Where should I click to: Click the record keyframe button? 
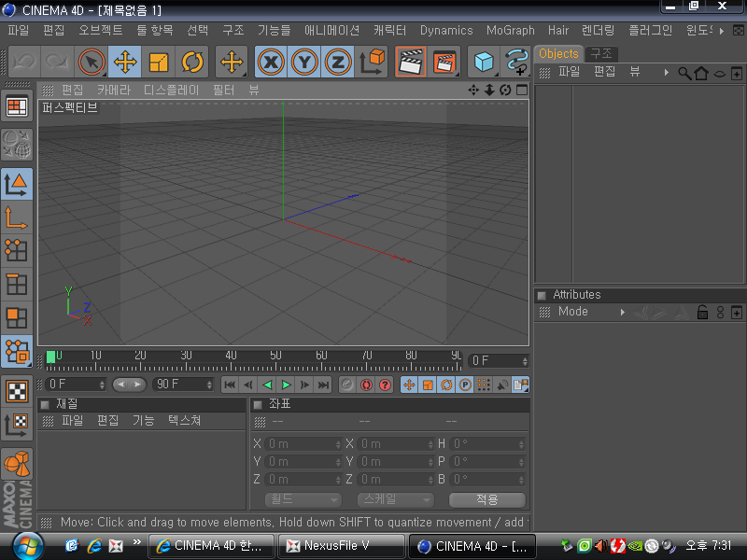347,385
